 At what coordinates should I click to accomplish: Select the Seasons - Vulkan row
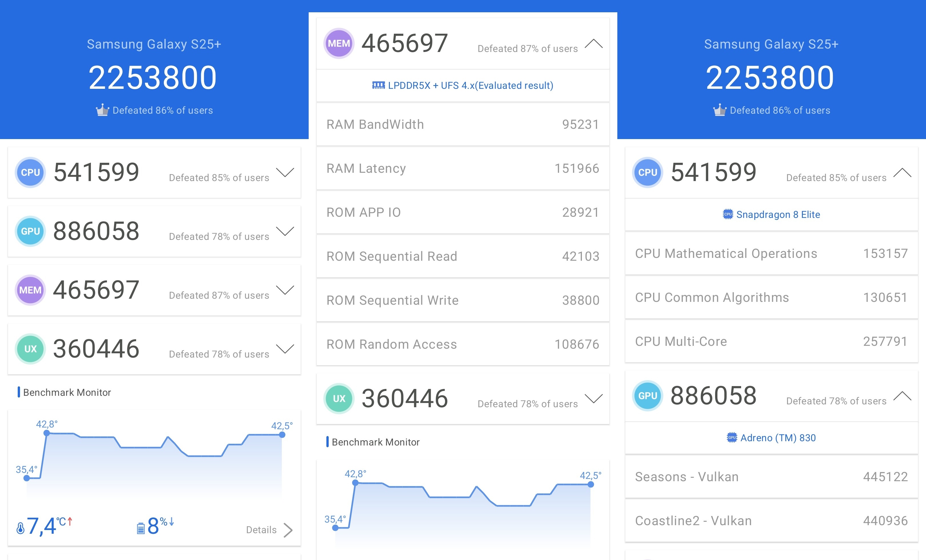(x=772, y=477)
